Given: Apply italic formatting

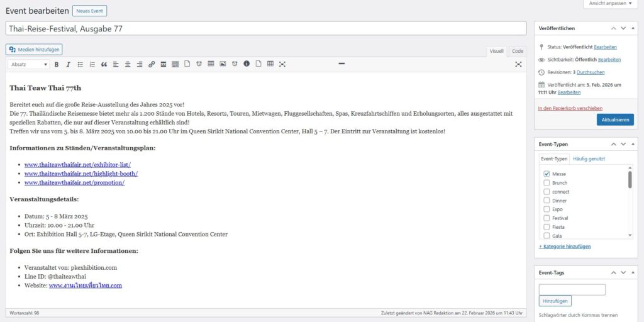Looking at the screenshot, I should click(69, 64).
